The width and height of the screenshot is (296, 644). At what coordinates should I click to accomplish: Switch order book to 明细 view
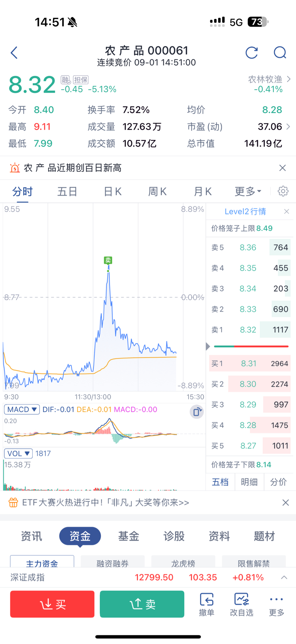pos(249,482)
